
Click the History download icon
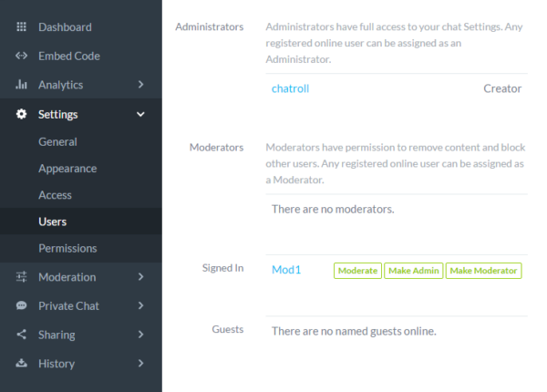pos(22,364)
